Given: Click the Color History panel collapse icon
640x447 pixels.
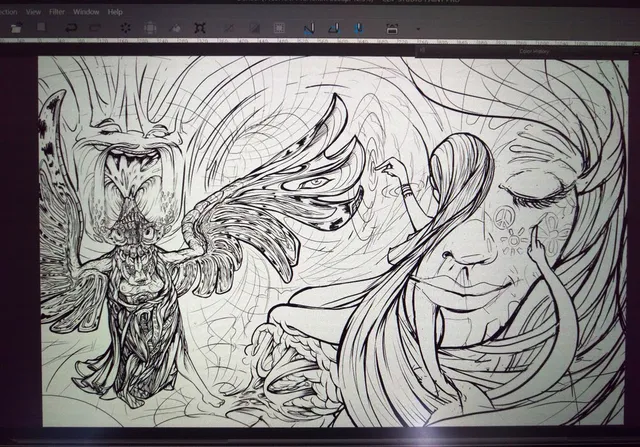Looking at the screenshot, I should tap(422, 50).
